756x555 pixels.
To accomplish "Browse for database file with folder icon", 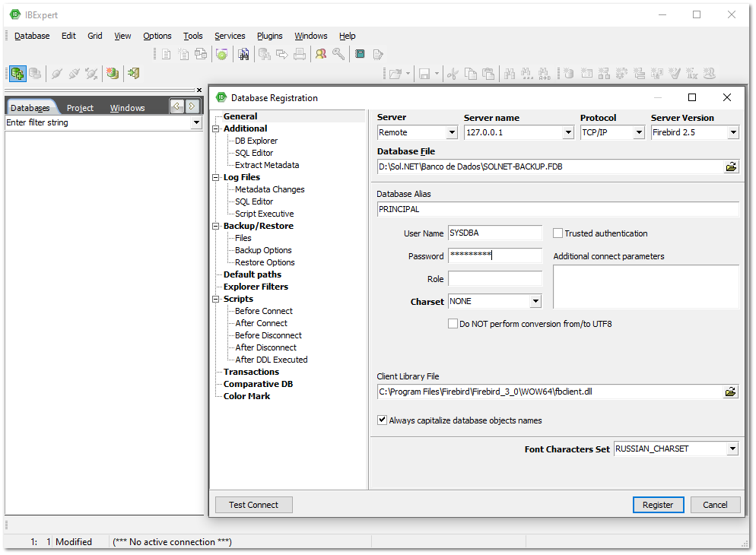I will pos(730,166).
